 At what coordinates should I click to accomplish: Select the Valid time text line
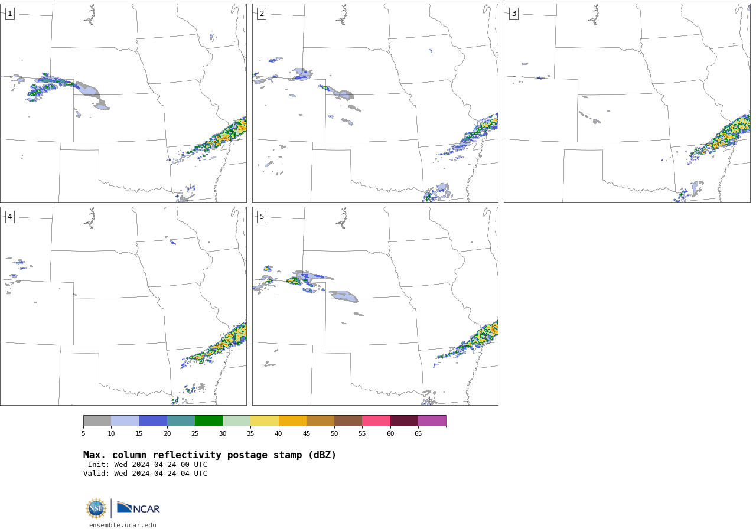145,474
